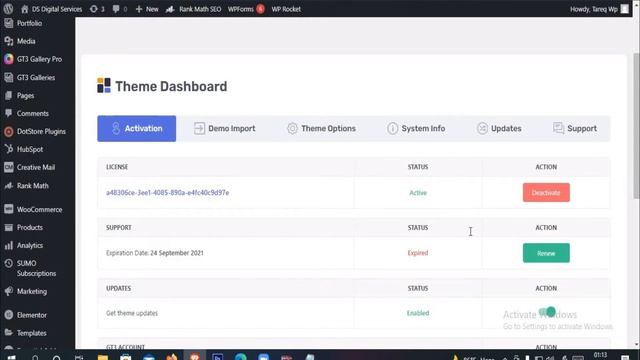The width and height of the screenshot is (640, 360).
Task: Click the taskbar clock
Action: 600,356
